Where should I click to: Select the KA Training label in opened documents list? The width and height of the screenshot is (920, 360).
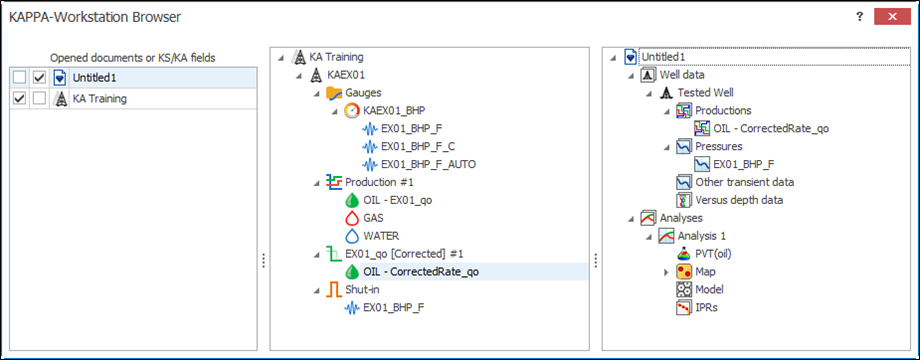(99, 99)
